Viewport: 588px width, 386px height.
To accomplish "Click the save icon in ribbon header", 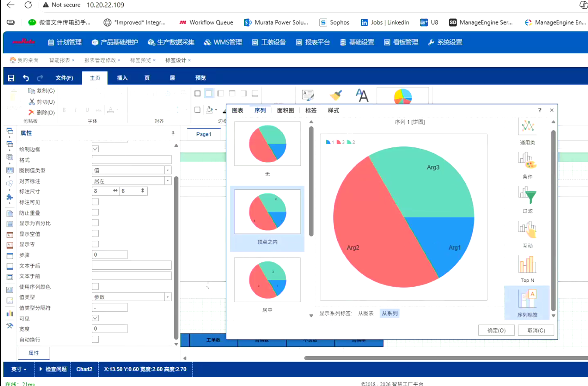I will click(11, 78).
